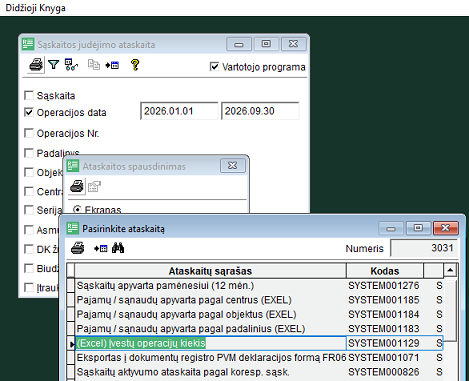Close the Pasirinkite ataskaitą window
Image resolution: width=469 pixels, height=381 pixels.
click(x=446, y=228)
